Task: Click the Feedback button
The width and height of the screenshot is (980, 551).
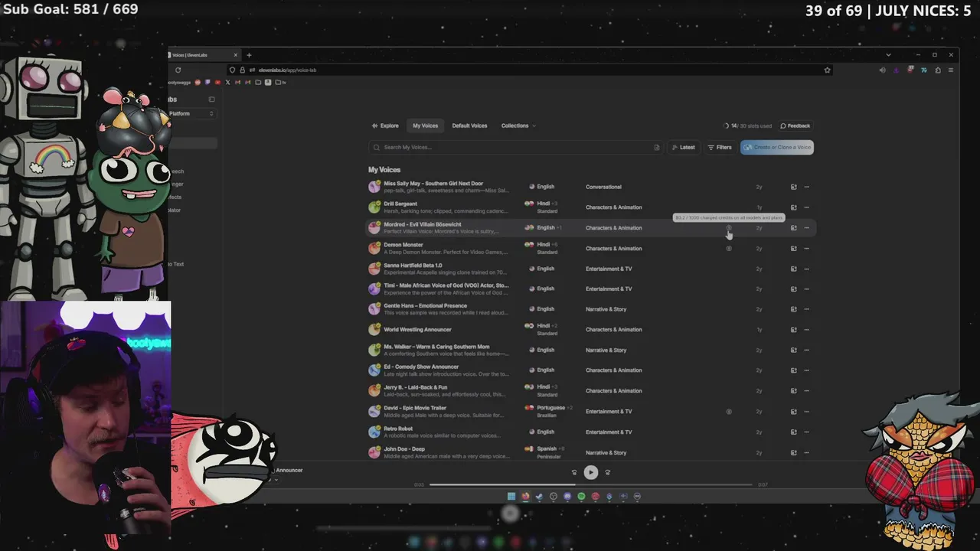Action: [795, 126]
